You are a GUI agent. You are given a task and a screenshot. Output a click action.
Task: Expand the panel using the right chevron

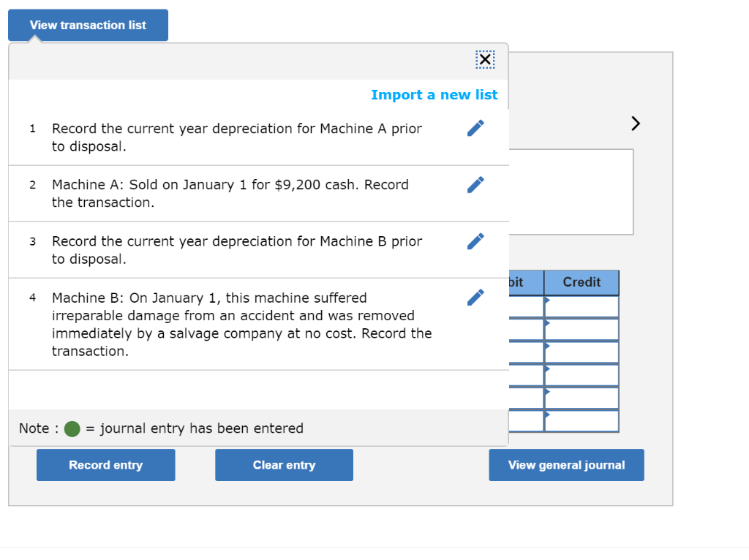tap(635, 123)
